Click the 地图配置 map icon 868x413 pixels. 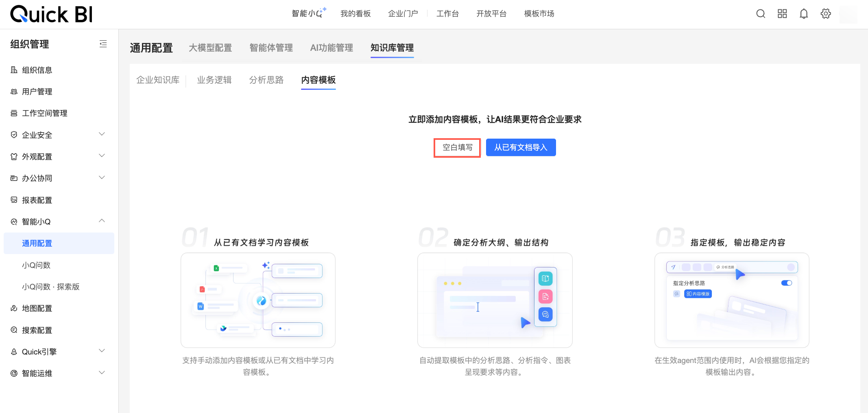pos(14,308)
